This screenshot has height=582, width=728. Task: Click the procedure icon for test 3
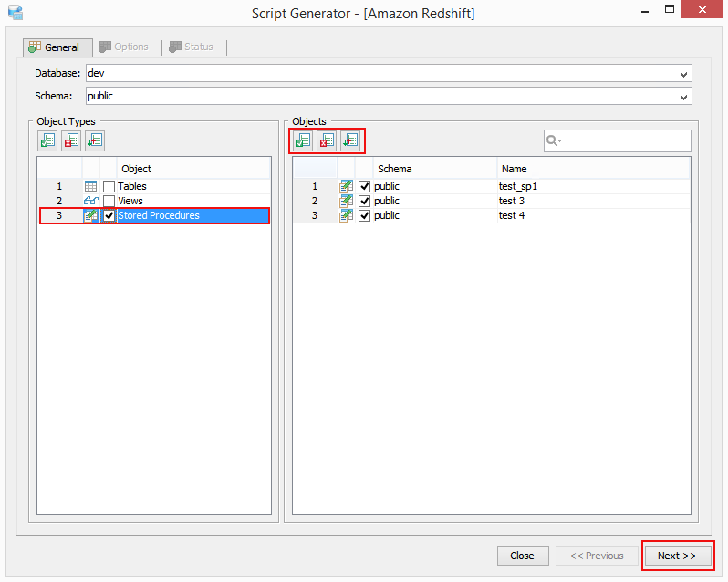tap(347, 201)
